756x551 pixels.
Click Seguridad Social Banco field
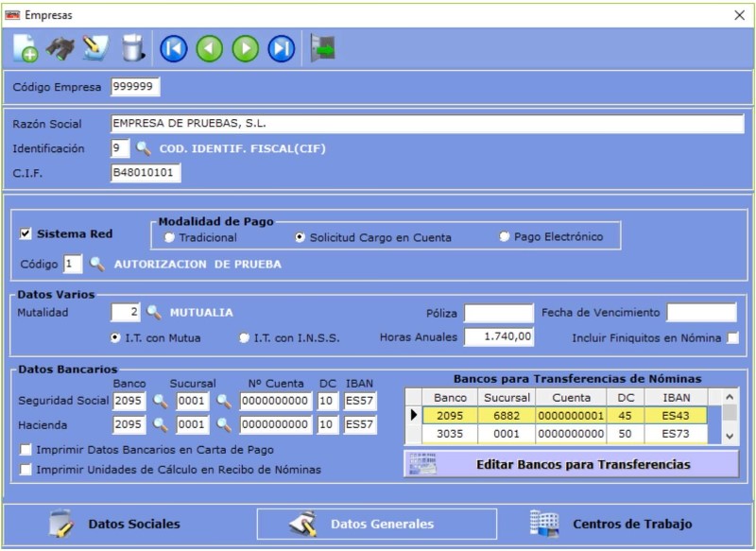pyautogui.click(x=129, y=401)
